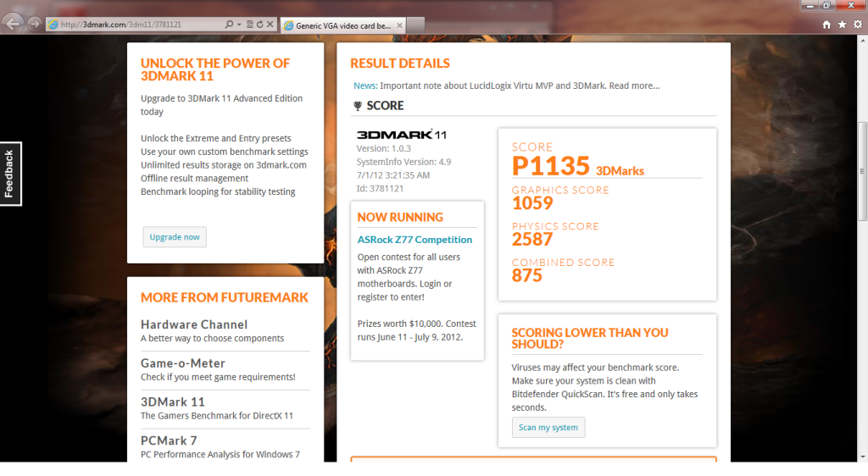The image size is (868, 476).
Task: Click 'Offline result management' text
Action: [x=194, y=179]
